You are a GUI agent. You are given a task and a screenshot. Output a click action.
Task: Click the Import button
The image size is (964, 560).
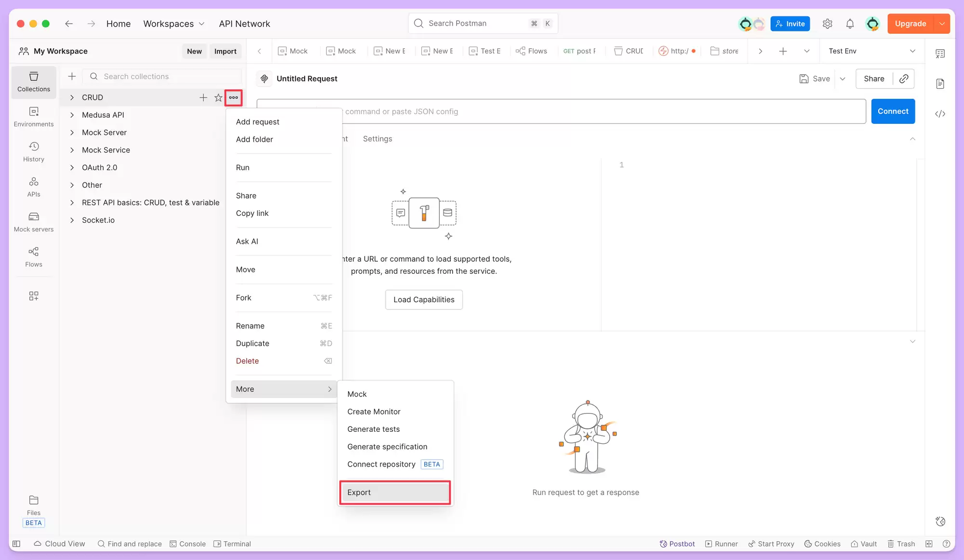click(x=225, y=51)
